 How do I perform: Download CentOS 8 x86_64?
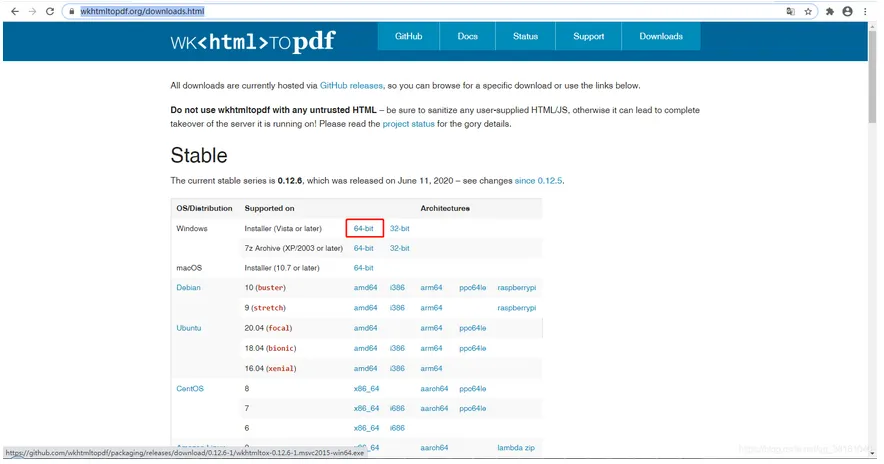(x=366, y=389)
